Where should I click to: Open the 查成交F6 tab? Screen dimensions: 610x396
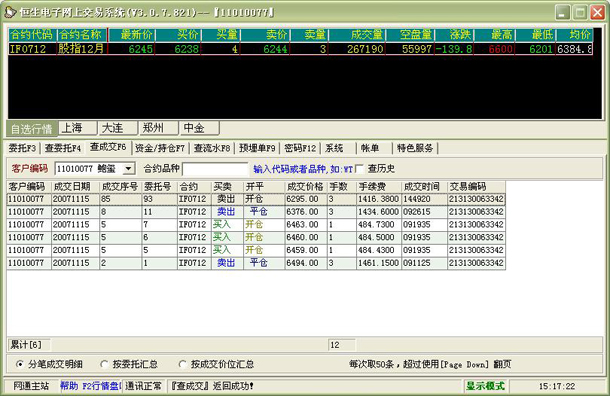(108, 147)
